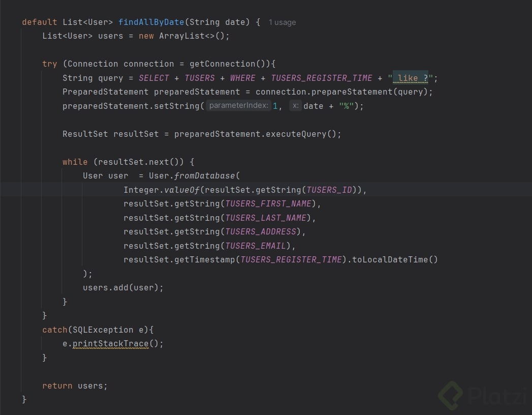This screenshot has width=532, height=415.
Task: Click resultSet.next() in while condition
Action: (x=138, y=162)
